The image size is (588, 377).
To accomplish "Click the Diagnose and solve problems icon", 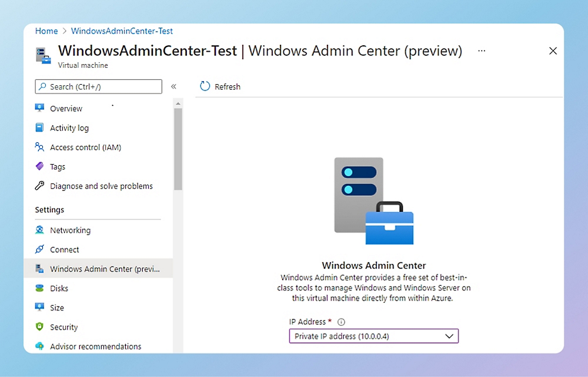I will [40, 186].
